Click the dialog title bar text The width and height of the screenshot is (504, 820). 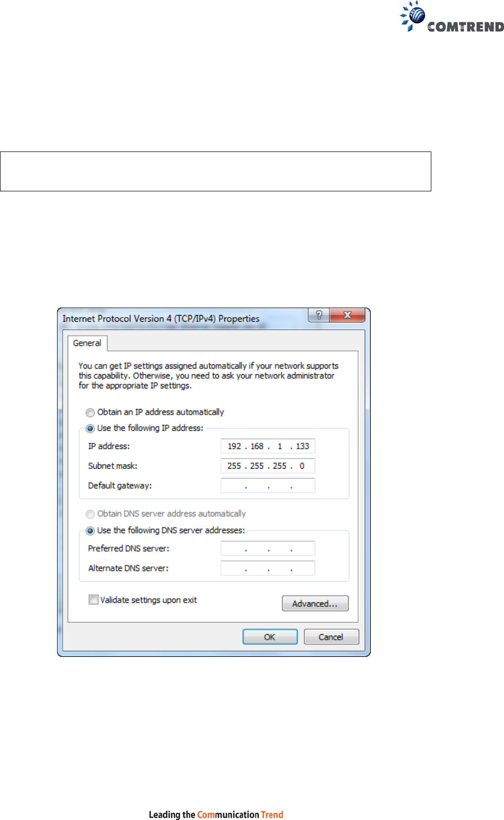161,319
